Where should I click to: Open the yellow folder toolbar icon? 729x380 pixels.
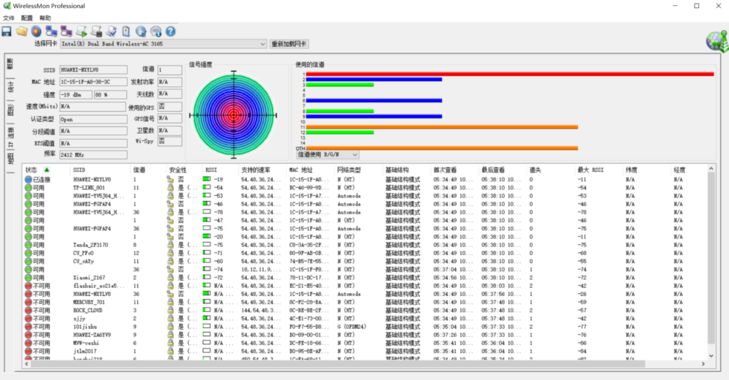pos(21,32)
